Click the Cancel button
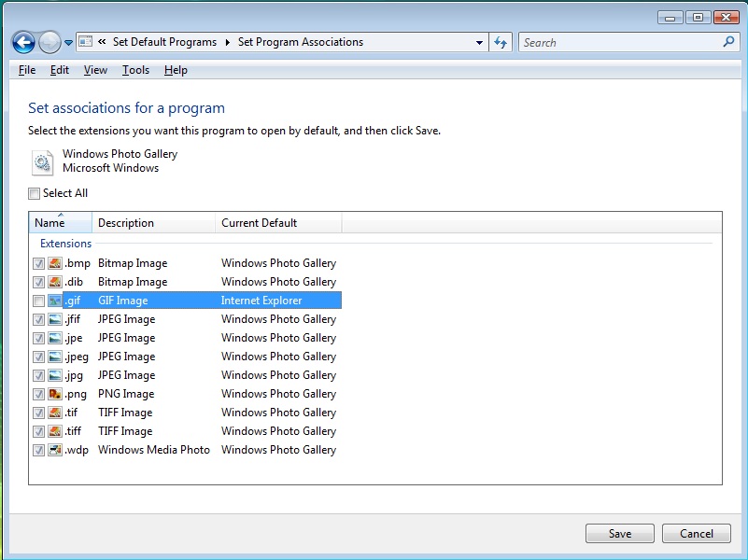Viewport: 748px width, 560px height. 697,533
